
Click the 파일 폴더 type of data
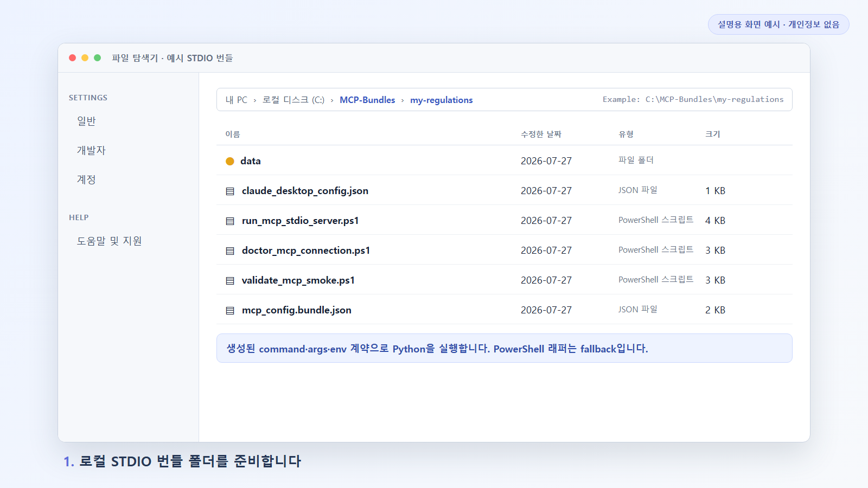coord(636,160)
